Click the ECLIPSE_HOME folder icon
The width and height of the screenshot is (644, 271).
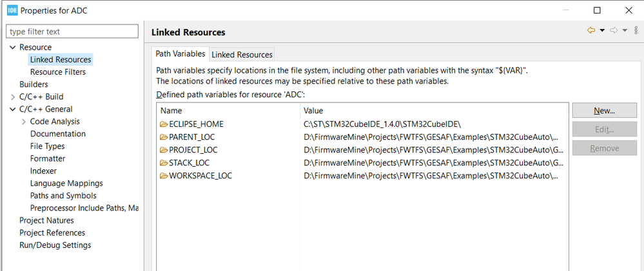[x=164, y=124]
